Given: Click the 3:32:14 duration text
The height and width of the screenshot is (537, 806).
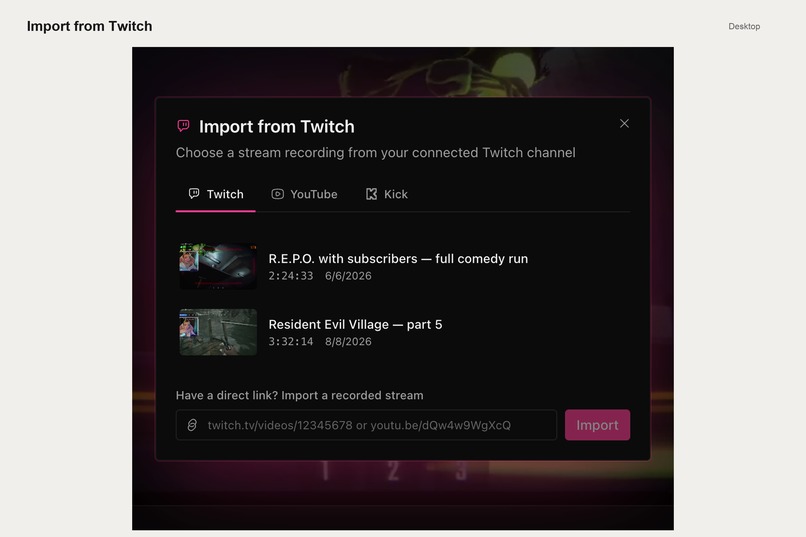Looking at the screenshot, I should point(290,342).
